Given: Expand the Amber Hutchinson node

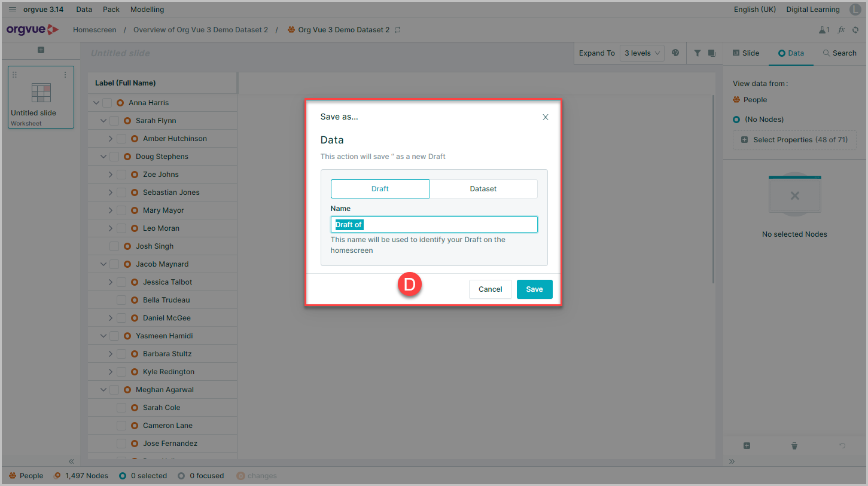Looking at the screenshot, I should (x=111, y=139).
